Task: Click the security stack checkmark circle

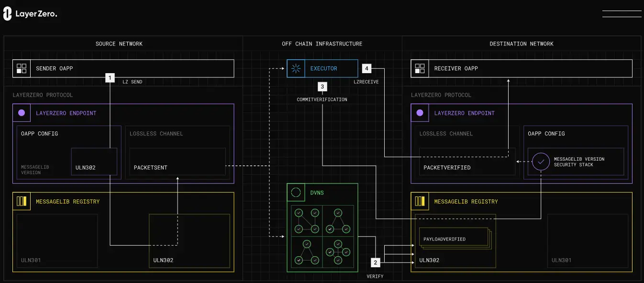Action: coord(541,162)
